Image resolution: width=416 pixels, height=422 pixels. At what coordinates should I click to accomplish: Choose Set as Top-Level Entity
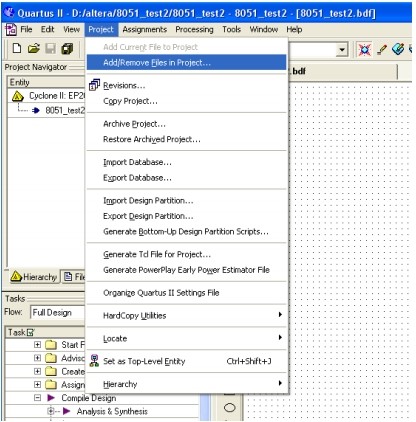(186, 361)
